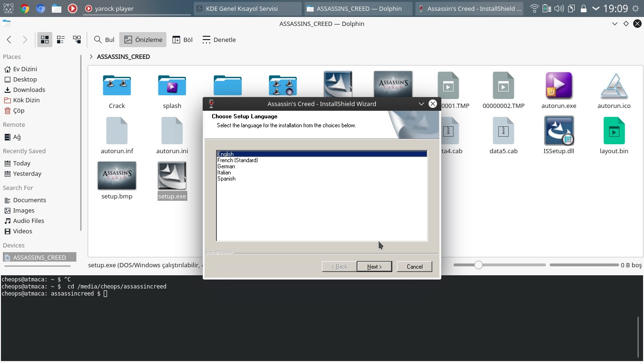Viewport: 644px width, 362px height.
Task: Open the autorun.exe file icon
Action: pos(559,85)
